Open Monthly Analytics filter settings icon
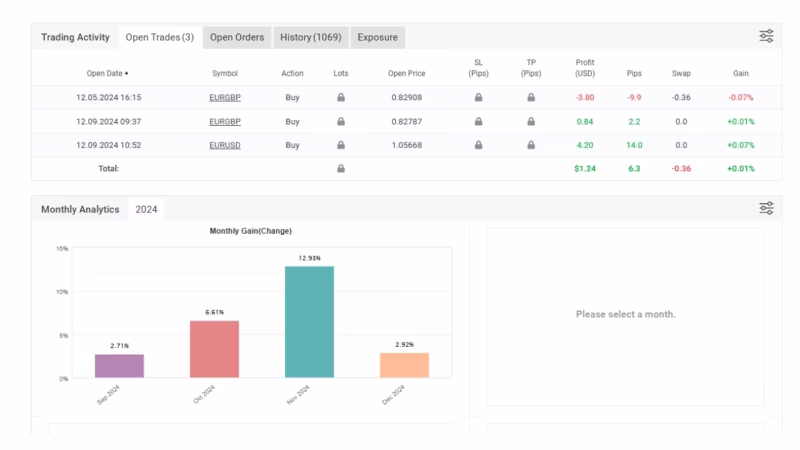The height and width of the screenshot is (450, 800). (767, 208)
